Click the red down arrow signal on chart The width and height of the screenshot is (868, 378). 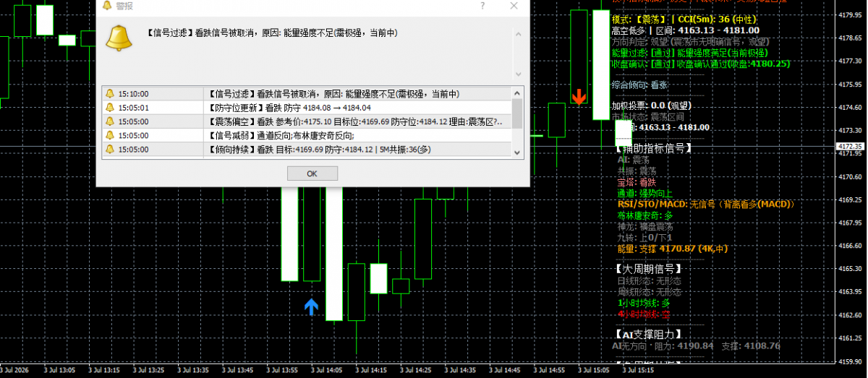pos(579,97)
